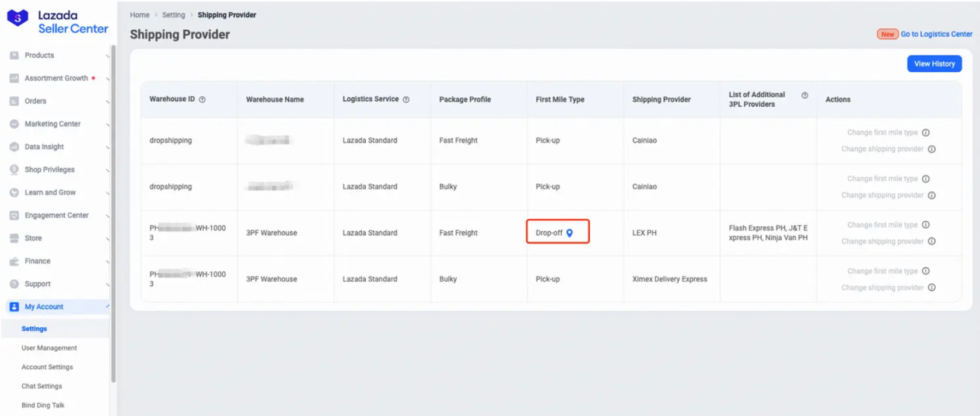Image resolution: width=980 pixels, height=416 pixels.
Task: Click the Shipping Provider page heading
Action: pos(180,34)
